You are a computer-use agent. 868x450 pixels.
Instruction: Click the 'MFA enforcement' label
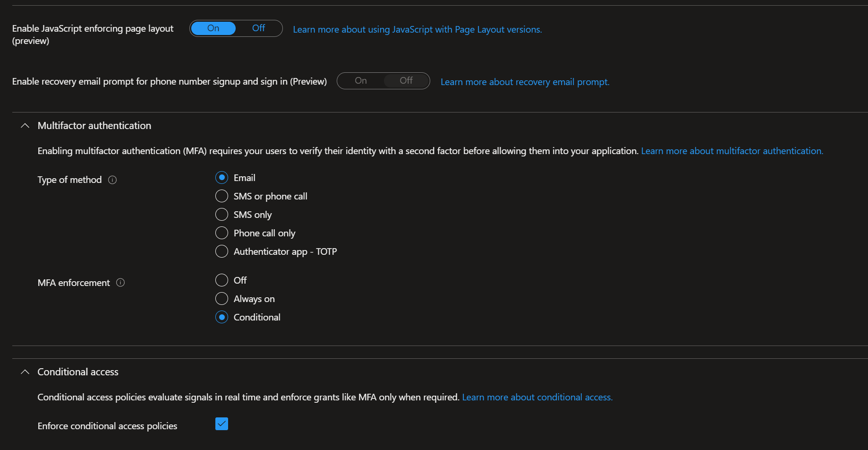coord(74,283)
